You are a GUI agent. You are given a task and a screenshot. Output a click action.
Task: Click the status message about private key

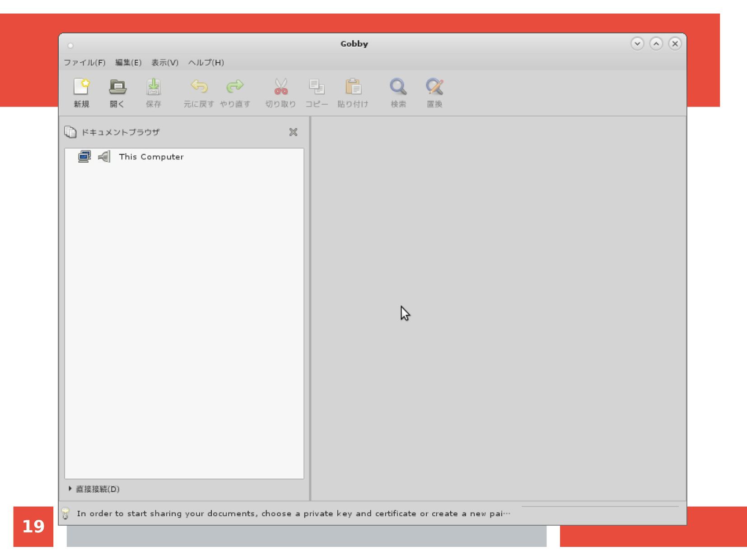(x=294, y=513)
